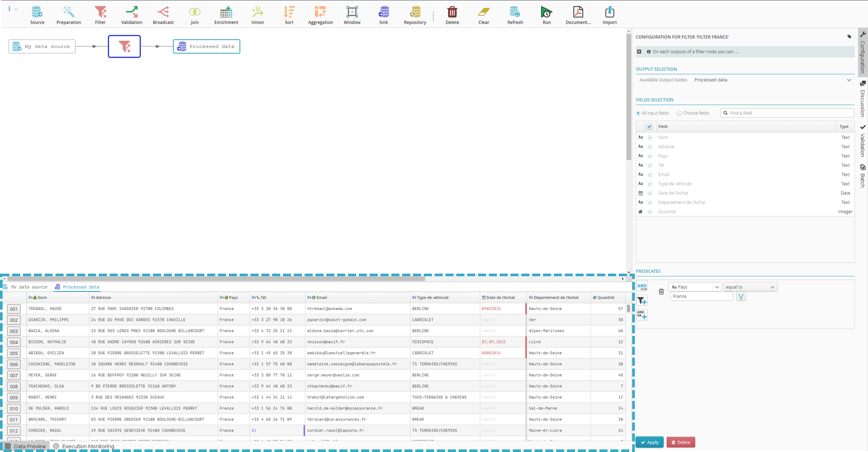868x452 pixels.
Task: Open the Data Preview bottom tab
Action: pos(25,446)
